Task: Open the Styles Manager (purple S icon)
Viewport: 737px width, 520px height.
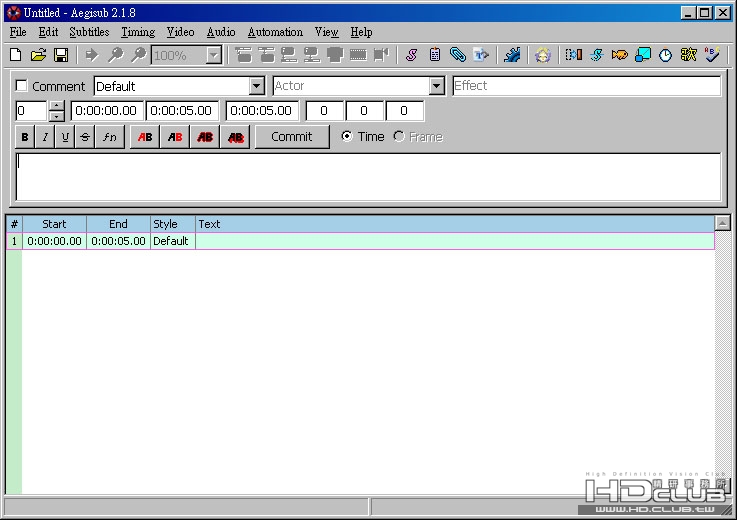Action: (x=412, y=55)
